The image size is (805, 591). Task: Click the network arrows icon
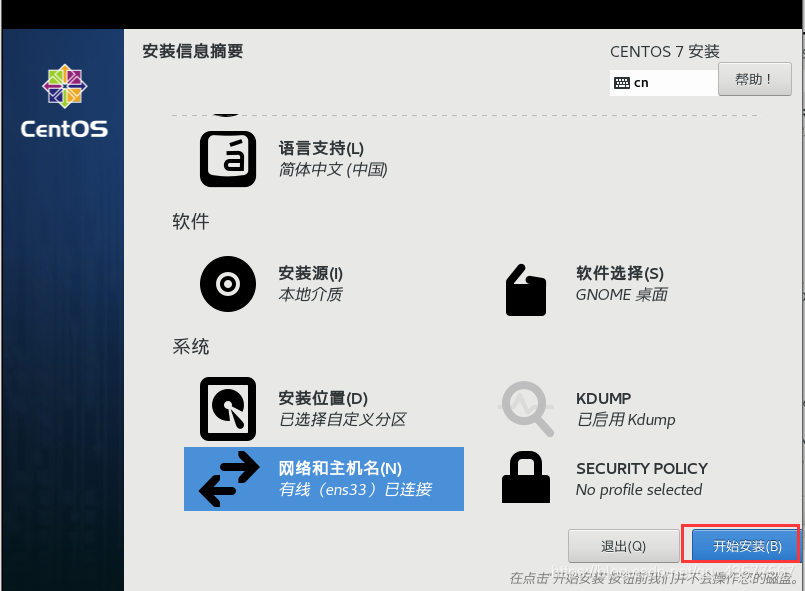click(229, 479)
